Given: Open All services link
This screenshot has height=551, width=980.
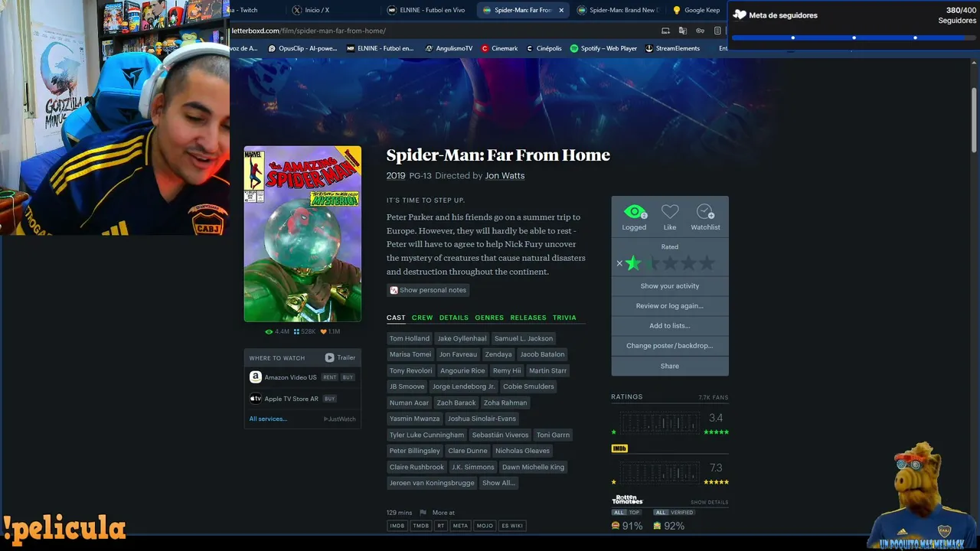Looking at the screenshot, I should tap(268, 419).
